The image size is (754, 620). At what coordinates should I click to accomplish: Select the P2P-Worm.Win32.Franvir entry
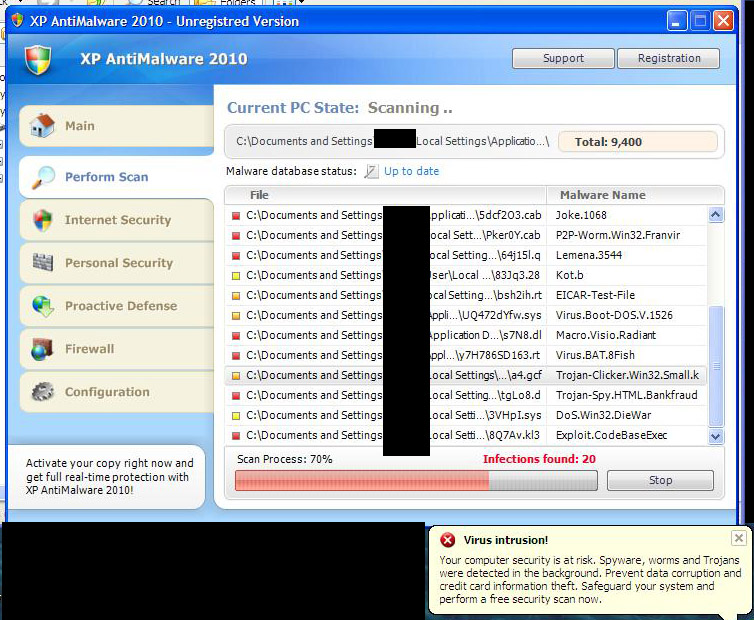coord(618,236)
